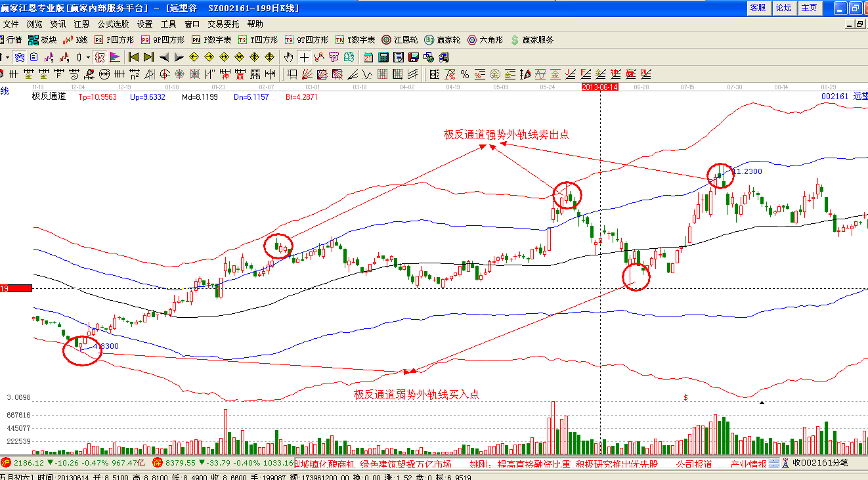Click the 客服 customer service button
The height and width of the screenshot is (480, 868).
[x=758, y=8]
